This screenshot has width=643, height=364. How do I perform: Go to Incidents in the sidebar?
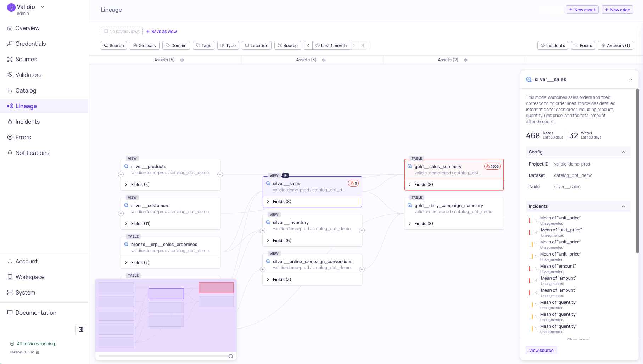pyautogui.click(x=45, y=122)
